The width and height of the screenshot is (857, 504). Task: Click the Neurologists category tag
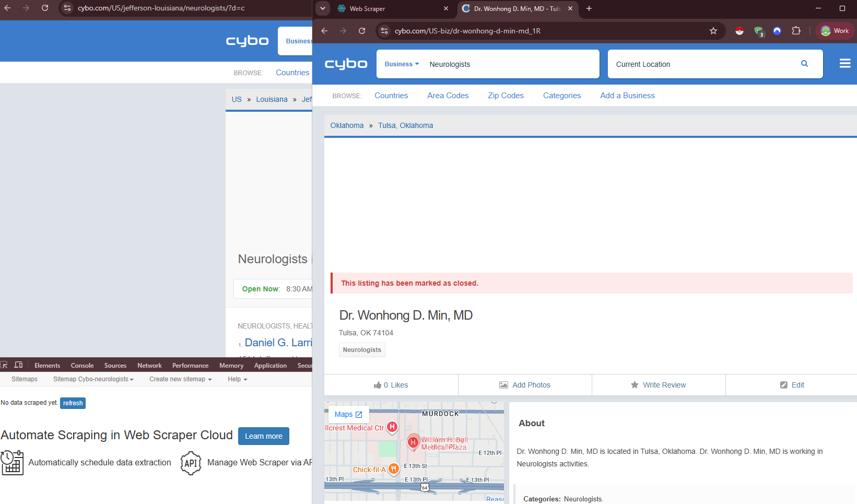362,350
